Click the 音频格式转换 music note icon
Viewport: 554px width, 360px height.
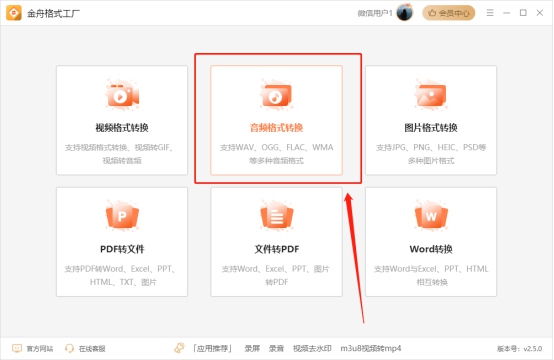click(x=276, y=95)
